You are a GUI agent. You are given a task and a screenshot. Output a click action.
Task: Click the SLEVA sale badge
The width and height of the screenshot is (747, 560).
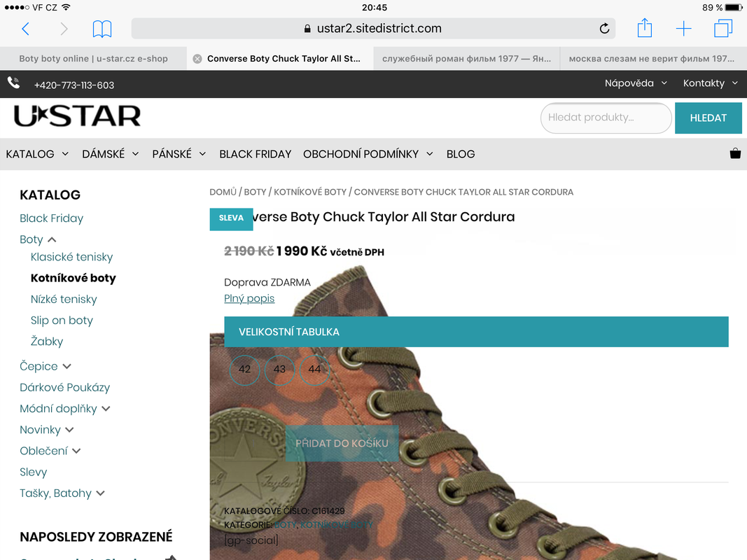[231, 218]
